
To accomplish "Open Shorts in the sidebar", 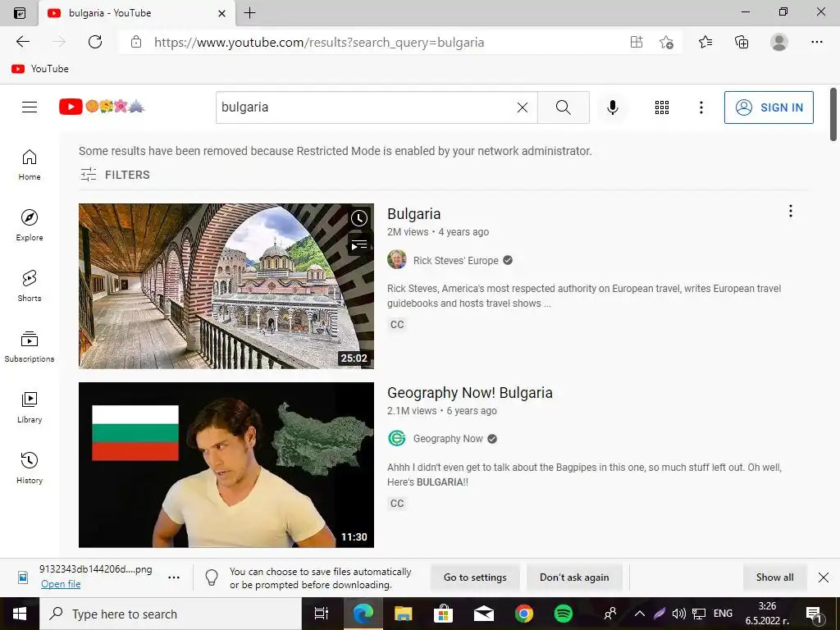I will point(30,285).
